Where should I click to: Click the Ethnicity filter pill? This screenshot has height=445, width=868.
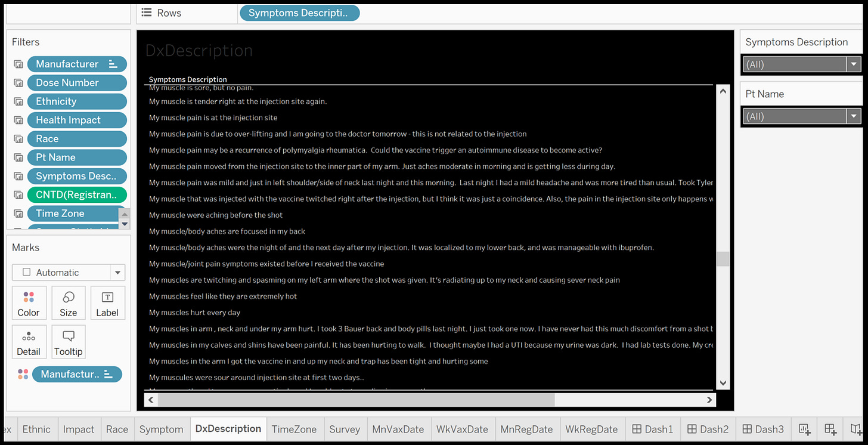[x=77, y=101]
